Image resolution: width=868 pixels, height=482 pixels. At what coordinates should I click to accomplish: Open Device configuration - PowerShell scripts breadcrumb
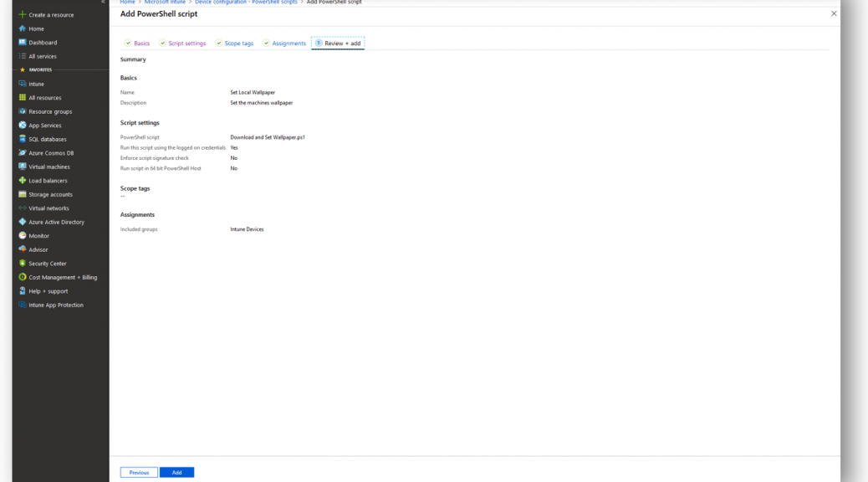tap(246, 3)
